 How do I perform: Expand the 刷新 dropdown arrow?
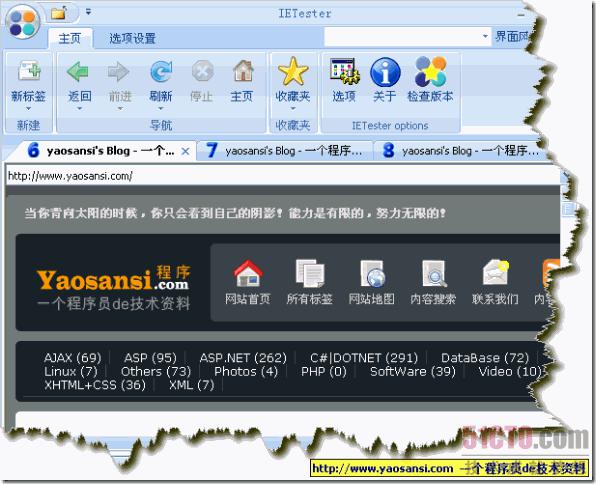(x=161, y=109)
